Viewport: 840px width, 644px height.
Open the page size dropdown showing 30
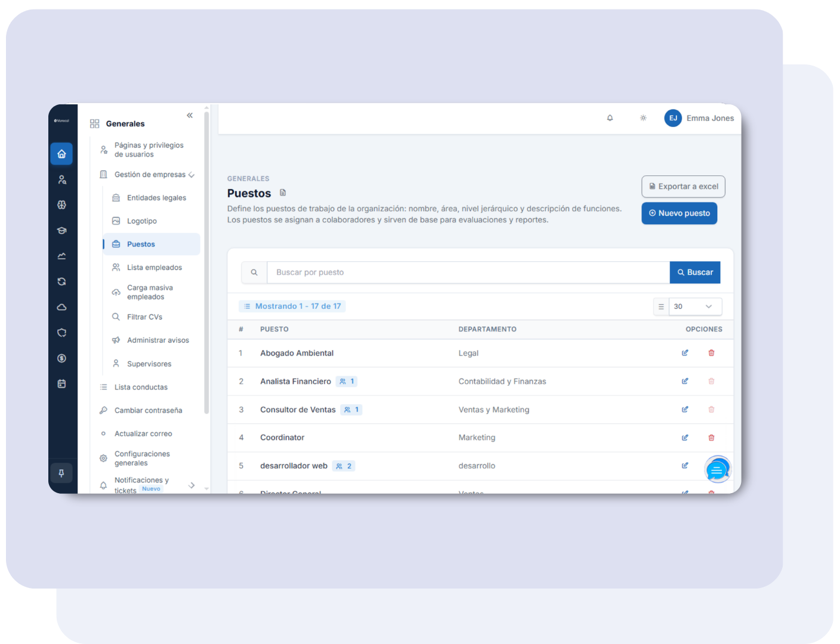click(x=695, y=306)
